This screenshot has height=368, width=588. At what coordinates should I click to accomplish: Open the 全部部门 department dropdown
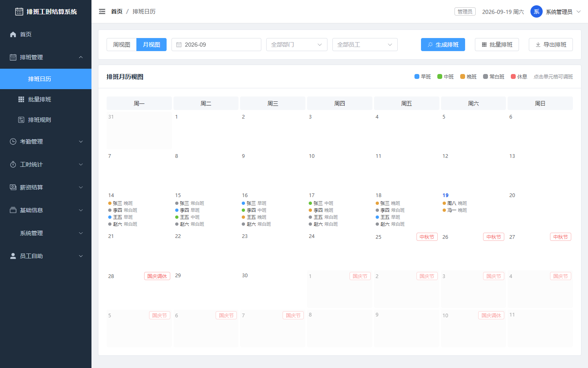(x=297, y=45)
